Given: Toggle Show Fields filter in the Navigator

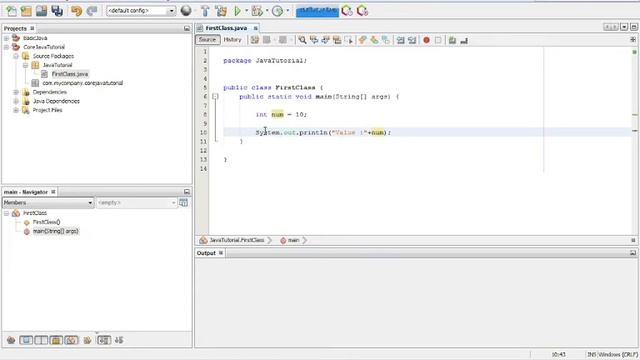Looking at the screenshot, I should click(26, 340).
